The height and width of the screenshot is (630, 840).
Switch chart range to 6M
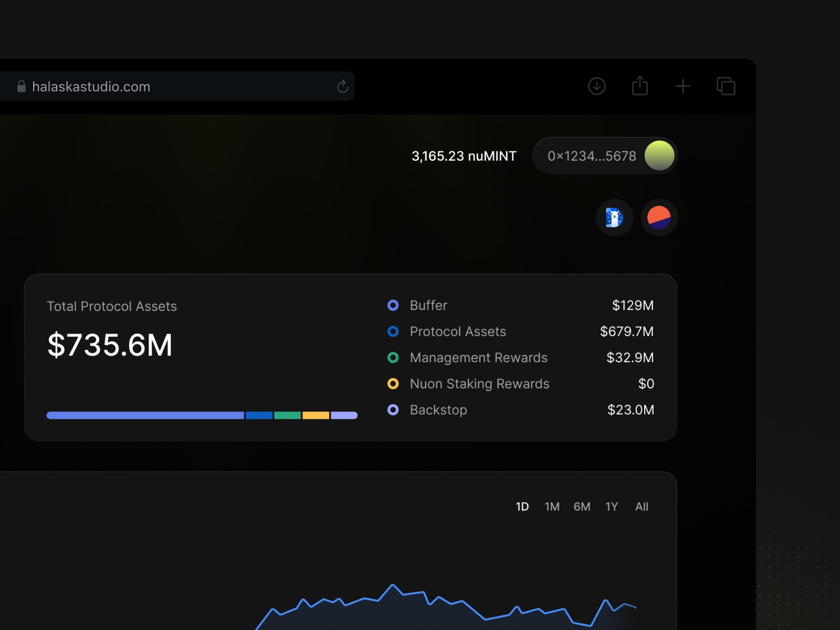click(x=582, y=507)
